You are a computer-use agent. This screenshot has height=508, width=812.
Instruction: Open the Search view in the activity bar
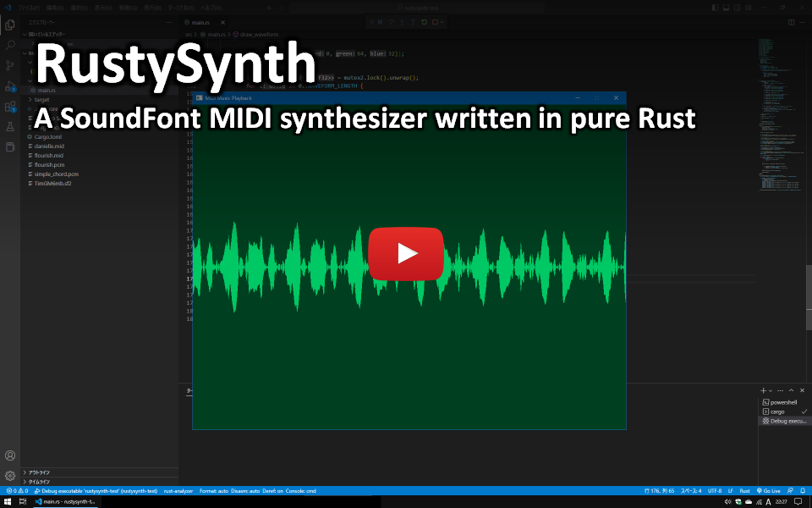pos(10,45)
